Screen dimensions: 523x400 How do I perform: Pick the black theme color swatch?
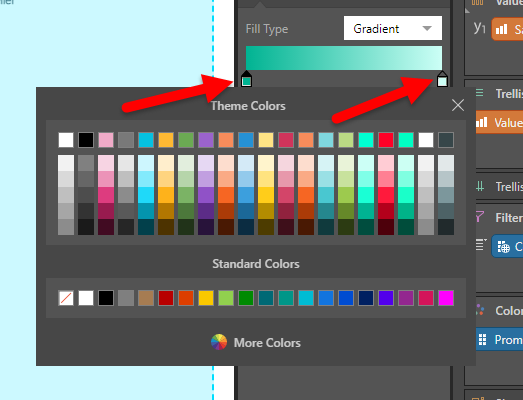[86, 140]
